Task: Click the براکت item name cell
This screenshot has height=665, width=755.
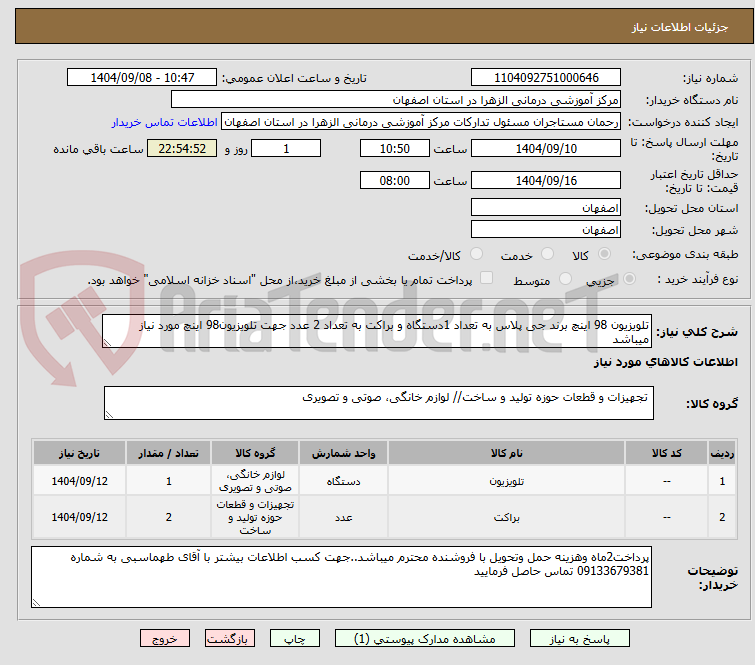Action: tap(507, 517)
